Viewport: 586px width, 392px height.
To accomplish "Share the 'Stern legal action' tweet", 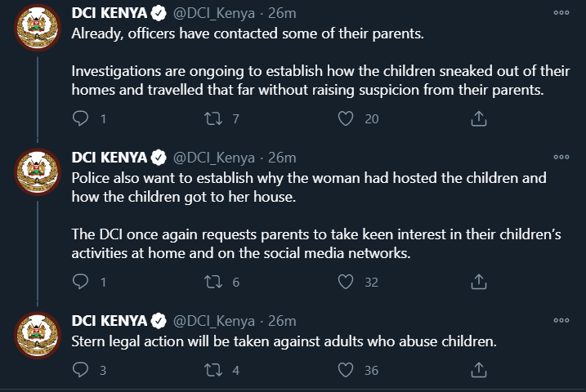I will pyautogui.click(x=479, y=370).
